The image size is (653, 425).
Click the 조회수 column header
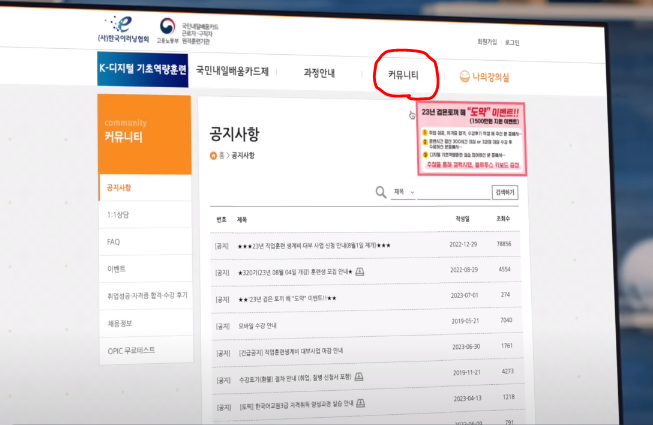(503, 219)
